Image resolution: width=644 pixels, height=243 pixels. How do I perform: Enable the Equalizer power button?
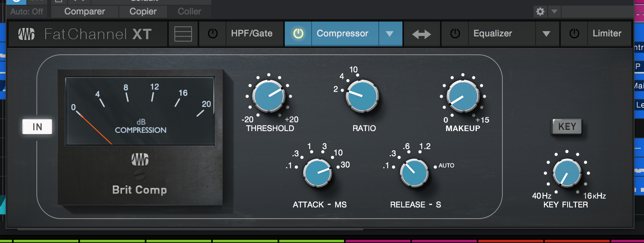click(455, 34)
